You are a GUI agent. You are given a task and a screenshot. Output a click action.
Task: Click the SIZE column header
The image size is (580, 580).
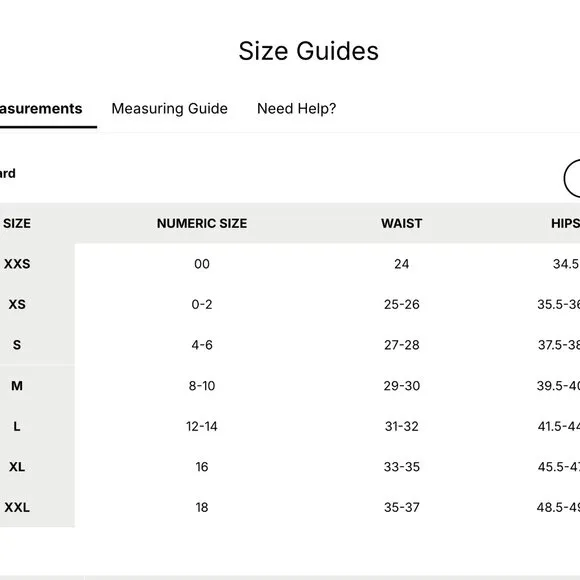point(17,223)
